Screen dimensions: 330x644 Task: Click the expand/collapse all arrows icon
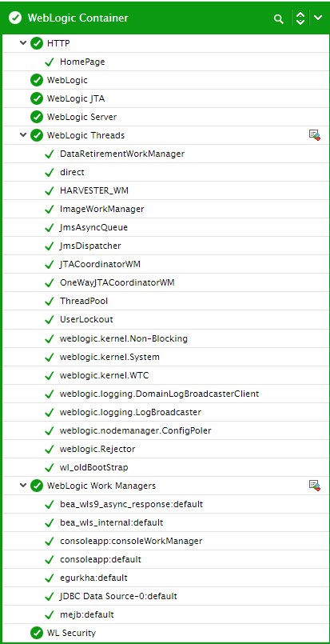coord(300,18)
